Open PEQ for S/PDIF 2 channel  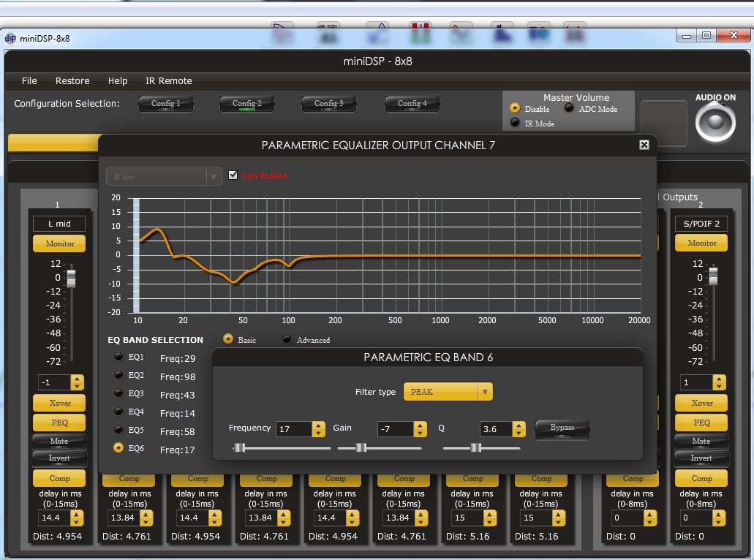(x=701, y=423)
